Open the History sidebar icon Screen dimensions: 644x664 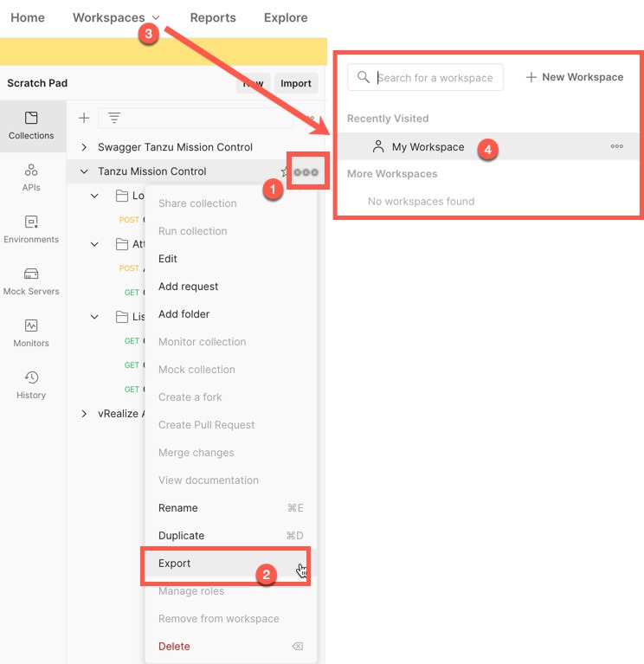31,384
